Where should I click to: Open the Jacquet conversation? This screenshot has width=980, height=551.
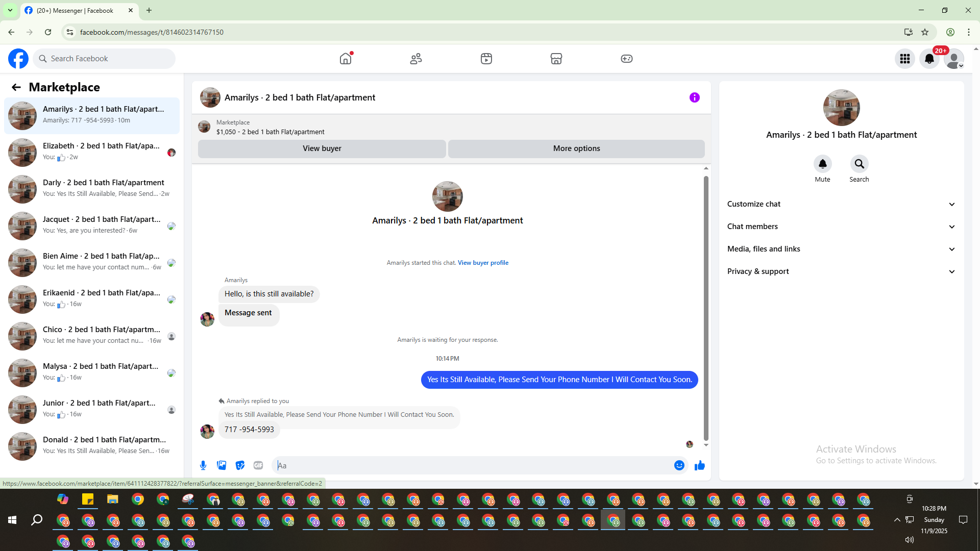pyautogui.click(x=92, y=226)
